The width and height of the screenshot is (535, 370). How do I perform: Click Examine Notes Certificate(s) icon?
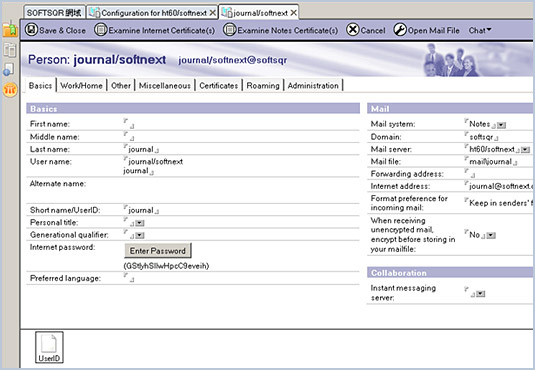(230, 30)
